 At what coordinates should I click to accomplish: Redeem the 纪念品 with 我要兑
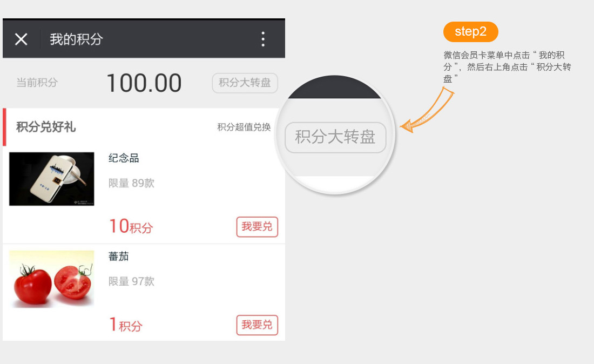[x=257, y=227]
